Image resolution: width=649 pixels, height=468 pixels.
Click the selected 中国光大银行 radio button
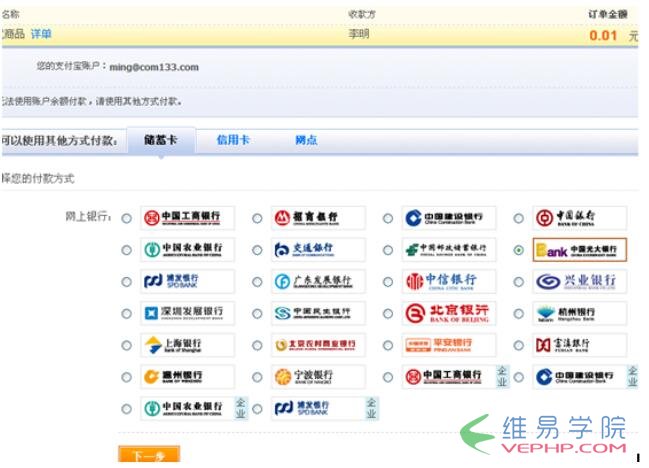coord(519,250)
